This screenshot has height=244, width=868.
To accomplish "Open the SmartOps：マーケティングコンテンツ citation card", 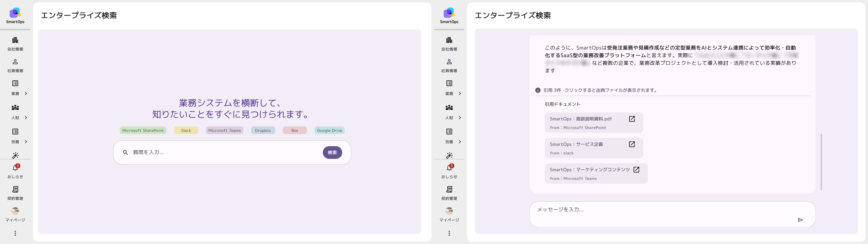I will tap(596, 173).
